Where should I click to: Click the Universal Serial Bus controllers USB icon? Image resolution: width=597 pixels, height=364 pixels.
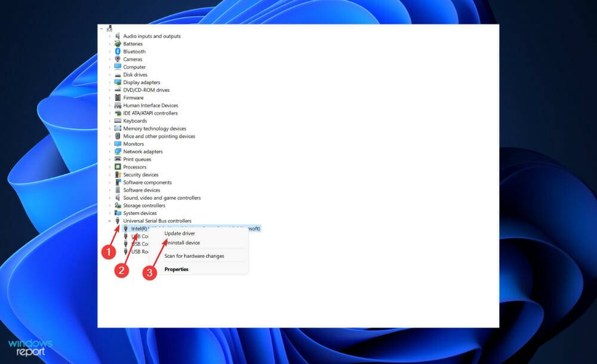[x=118, y=221]
